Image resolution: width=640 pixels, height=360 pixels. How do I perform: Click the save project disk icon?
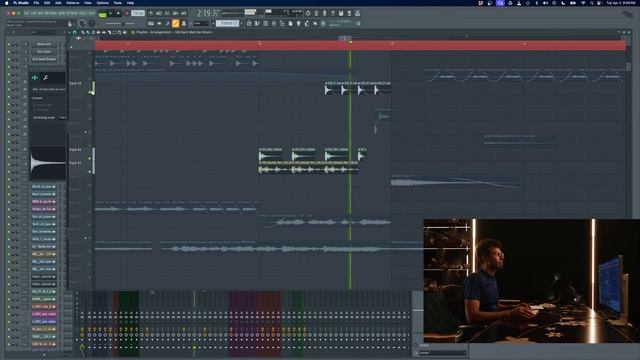click(341, 13)
